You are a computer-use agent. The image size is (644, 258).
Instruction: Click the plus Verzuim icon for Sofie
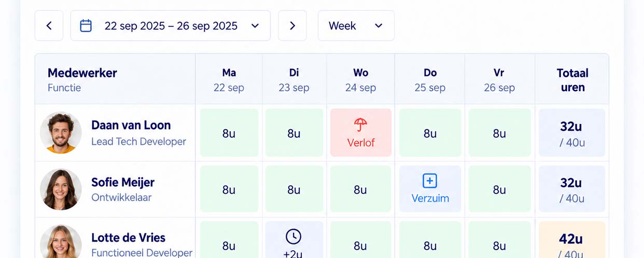(x=430, y=181)
